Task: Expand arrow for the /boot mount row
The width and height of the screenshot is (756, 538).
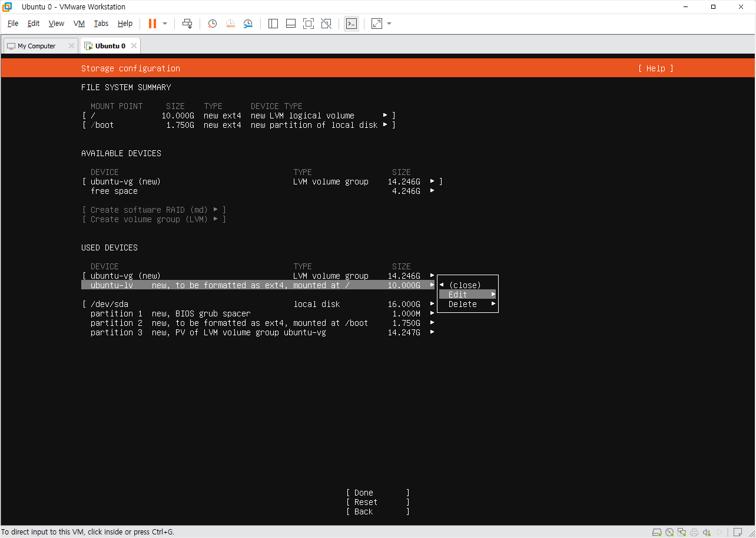Action: coord(385,125)
